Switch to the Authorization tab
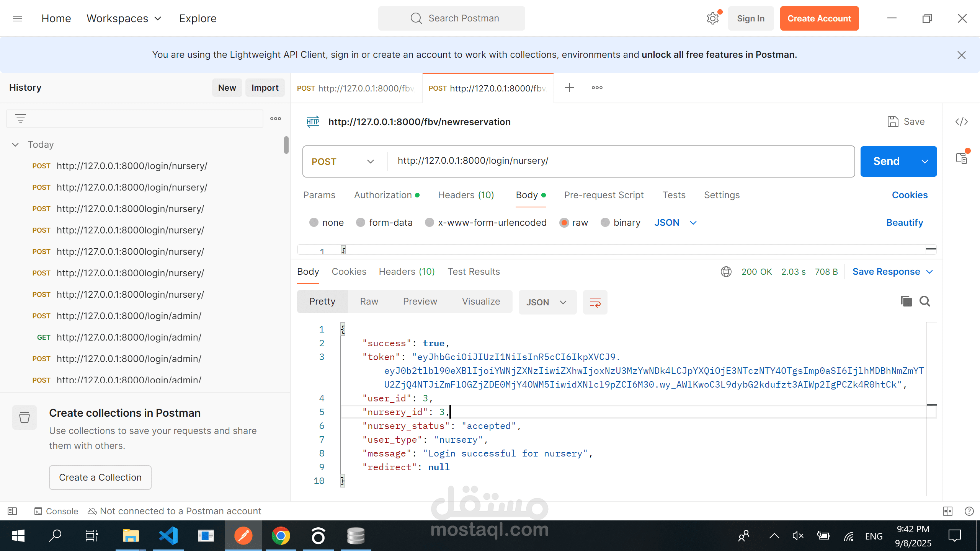980x551 pixels. (387, 195)
